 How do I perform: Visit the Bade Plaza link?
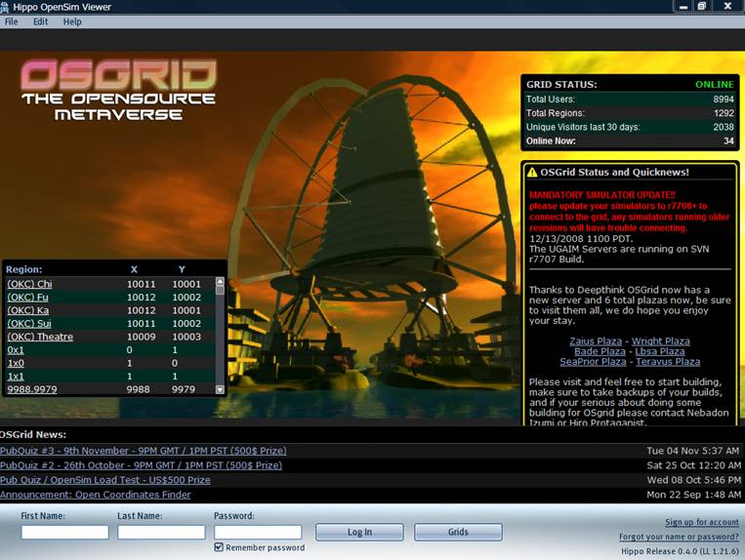pyautogui.click(x=600, y=351)
